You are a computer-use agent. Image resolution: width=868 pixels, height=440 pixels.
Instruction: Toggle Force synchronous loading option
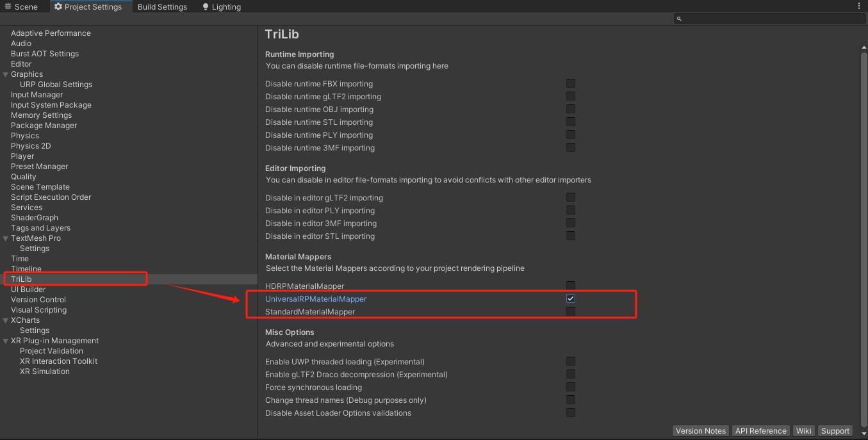(x=570, y=387)
